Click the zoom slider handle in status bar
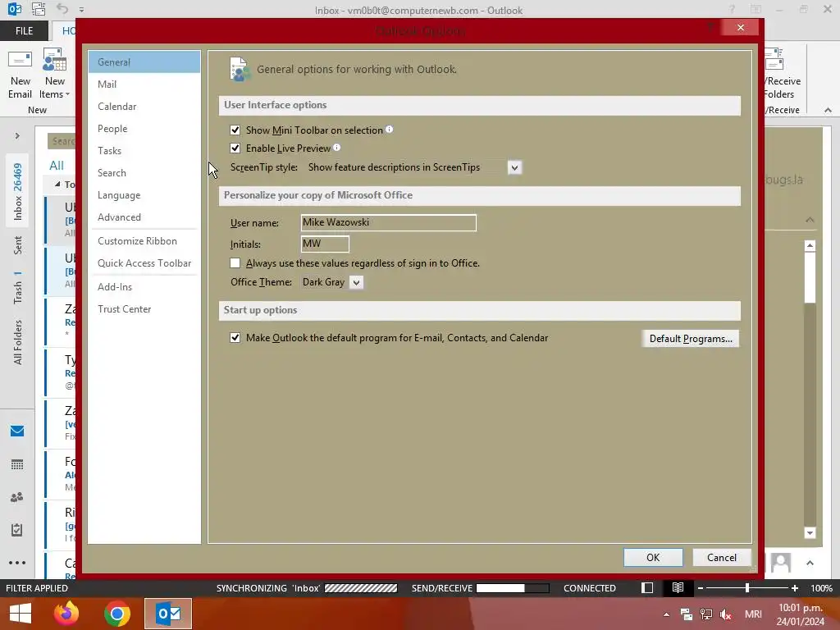Screen dimensions: 840x630 coord(747,588)
